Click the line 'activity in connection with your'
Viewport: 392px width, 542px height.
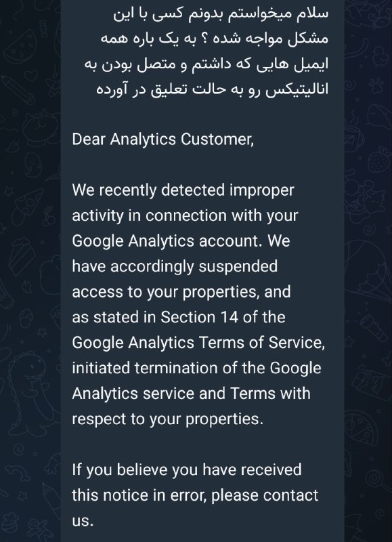click(185, 216)
